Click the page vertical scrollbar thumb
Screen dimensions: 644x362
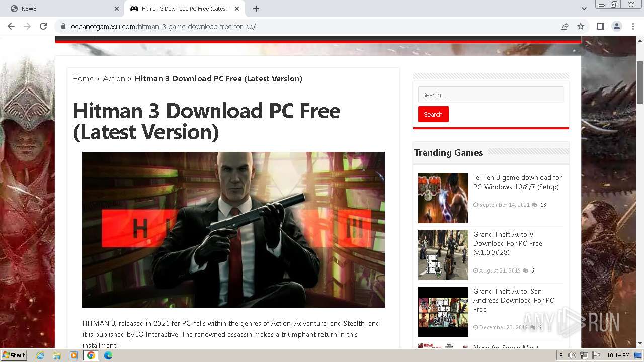coord(640,82)
